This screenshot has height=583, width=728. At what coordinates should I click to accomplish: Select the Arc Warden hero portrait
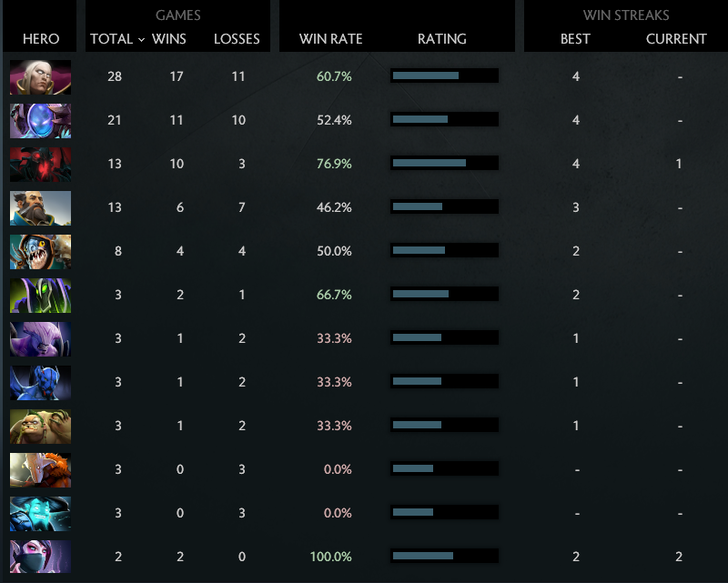pyautogui.click(x=40, y=120)
